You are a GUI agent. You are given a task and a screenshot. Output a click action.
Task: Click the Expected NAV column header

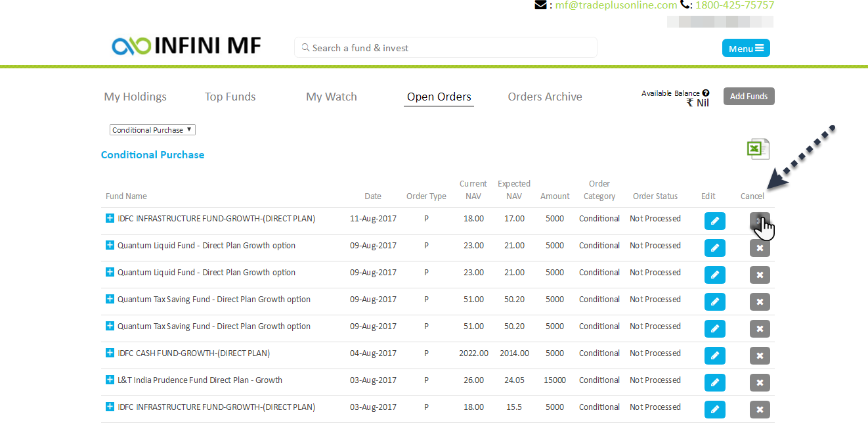pos(514,190)
